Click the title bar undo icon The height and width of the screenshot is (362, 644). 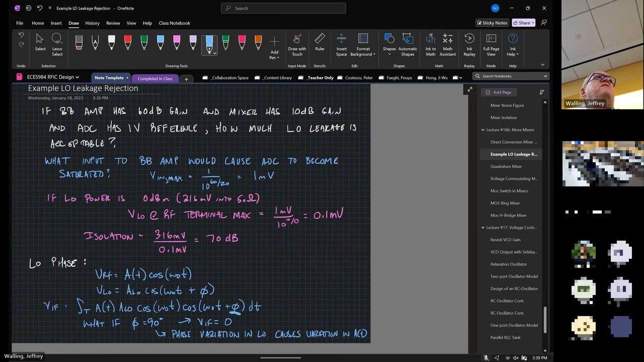(x=39, y=8)
